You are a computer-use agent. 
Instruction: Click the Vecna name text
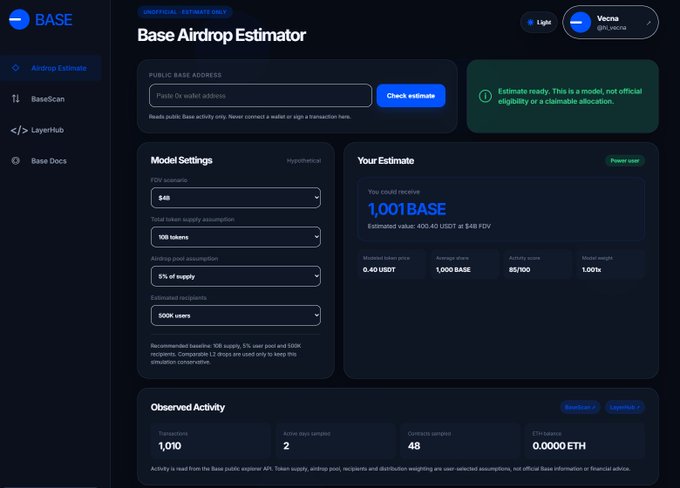click(608, 18)
